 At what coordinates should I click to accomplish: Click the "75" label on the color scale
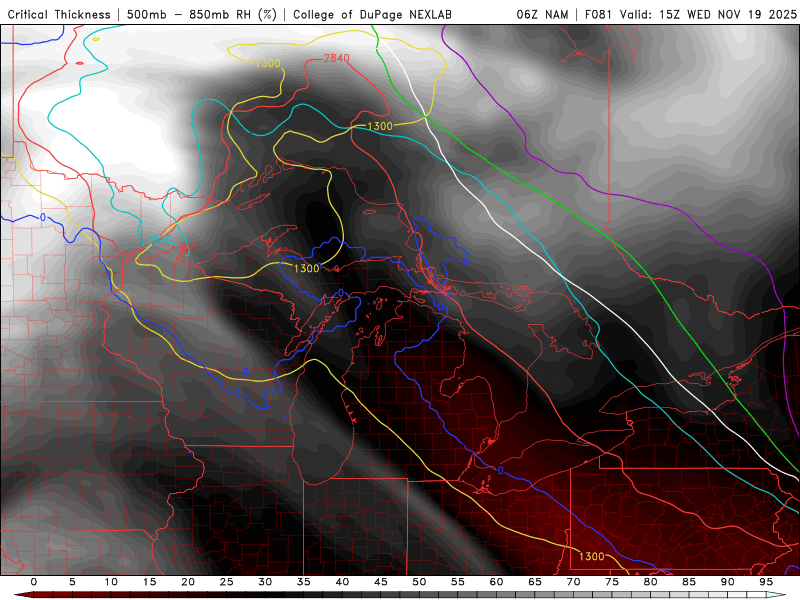pos(612,582)
